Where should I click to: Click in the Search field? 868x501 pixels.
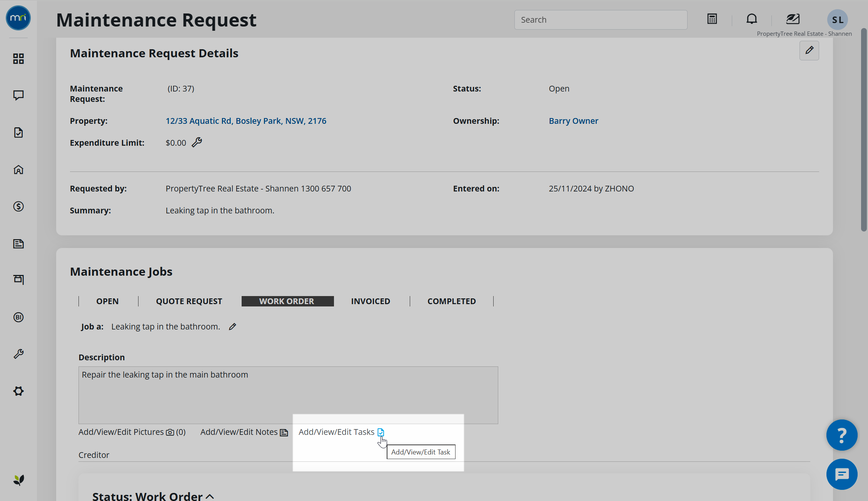[601, 20]
